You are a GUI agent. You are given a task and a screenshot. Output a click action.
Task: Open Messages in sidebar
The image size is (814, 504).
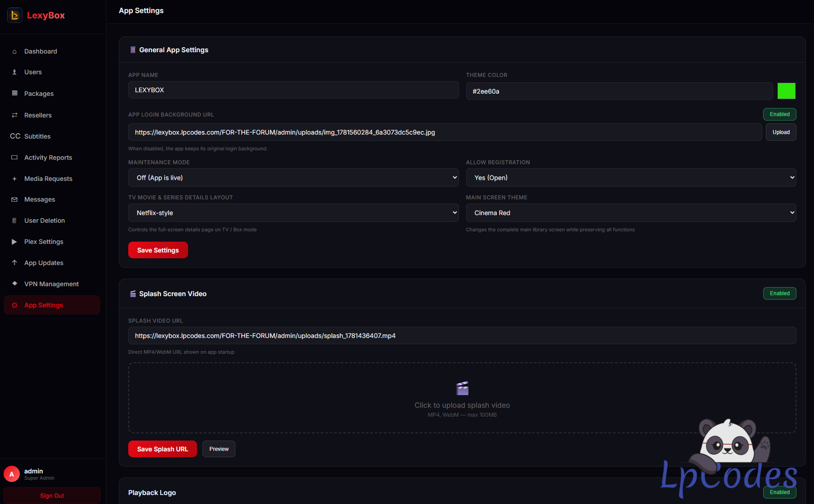(x=52, y=199)
